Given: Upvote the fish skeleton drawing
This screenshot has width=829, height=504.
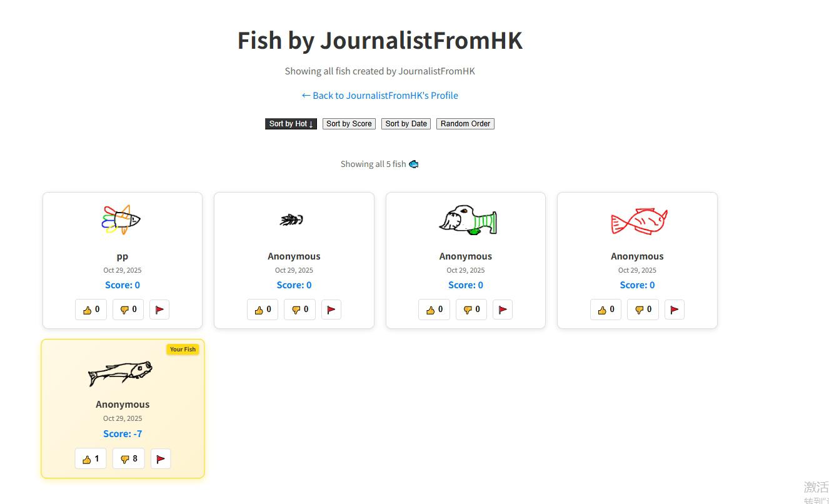Looking at the screenshot, I should coord(263,310).
